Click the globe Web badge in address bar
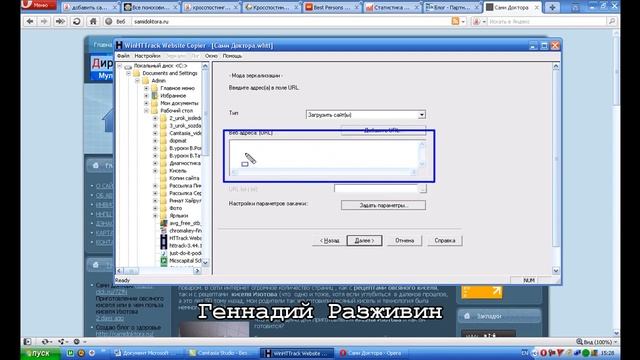This screenshot has width=640, height=360. coord(109,22)
